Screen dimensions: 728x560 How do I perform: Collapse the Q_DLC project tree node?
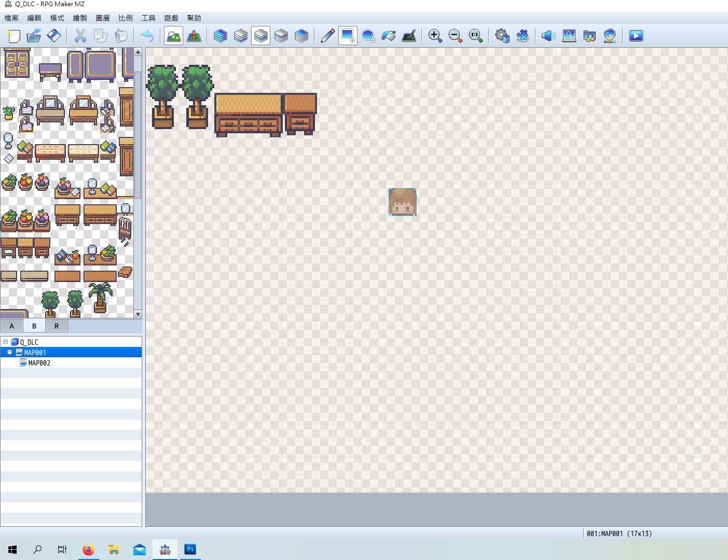pyautogui.click(x=5, y=342)
